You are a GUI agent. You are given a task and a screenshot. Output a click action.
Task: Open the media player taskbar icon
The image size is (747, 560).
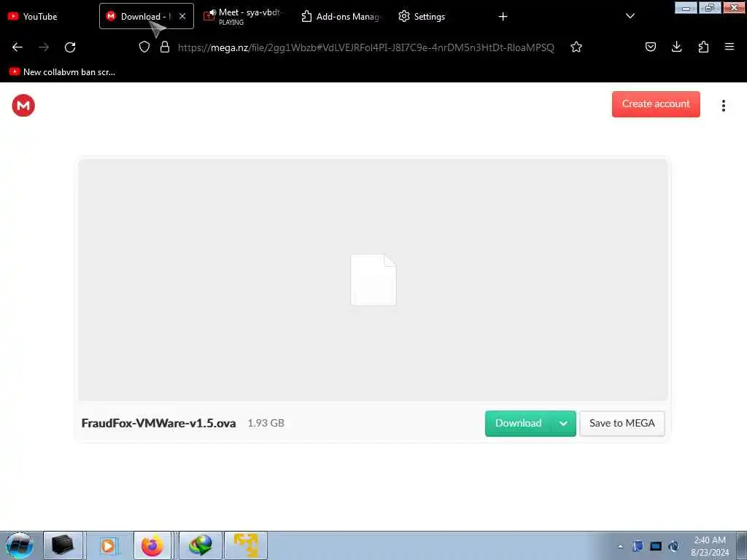click(108, 545)
